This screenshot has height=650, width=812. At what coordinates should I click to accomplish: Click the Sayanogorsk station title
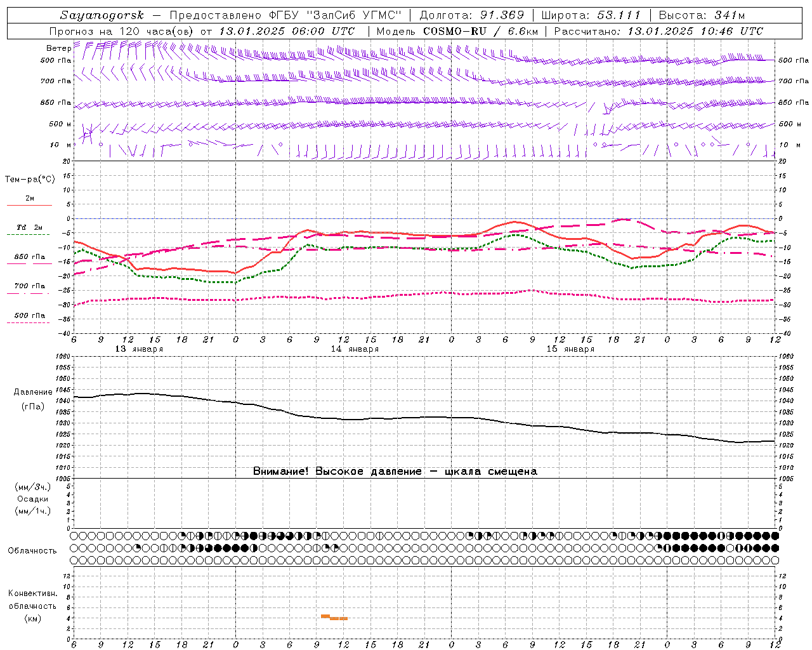(x=102, y=15)
